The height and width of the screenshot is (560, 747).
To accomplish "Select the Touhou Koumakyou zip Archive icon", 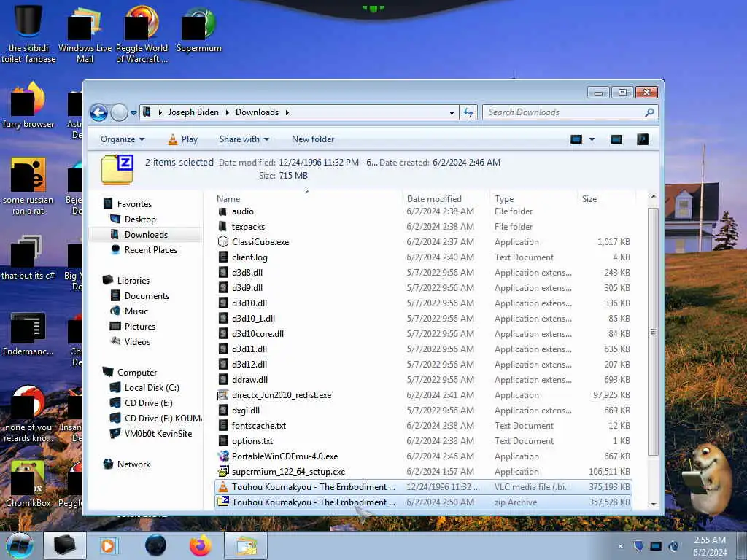I will pos(223,502).
